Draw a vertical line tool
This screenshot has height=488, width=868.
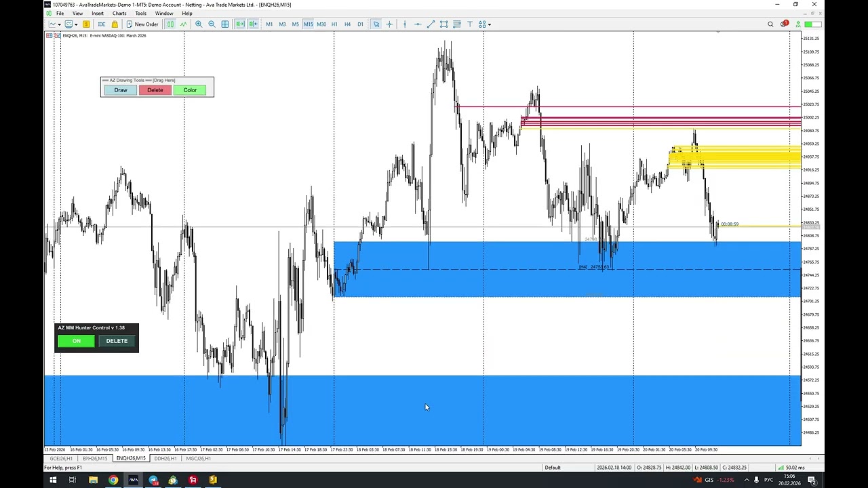pos(405,24)
